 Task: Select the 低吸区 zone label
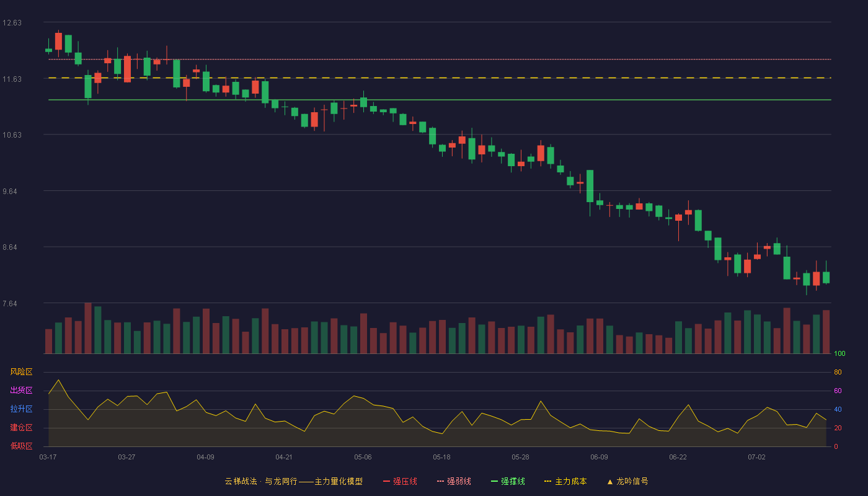click(x=21, y=446)
